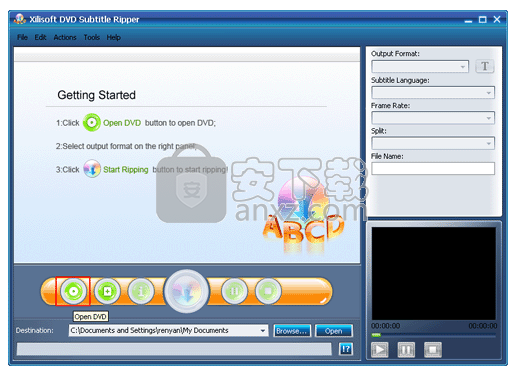Click the Stop ripping button in toolbar
The width and height of the screenshot is (529, 370).
click(268, 291)
